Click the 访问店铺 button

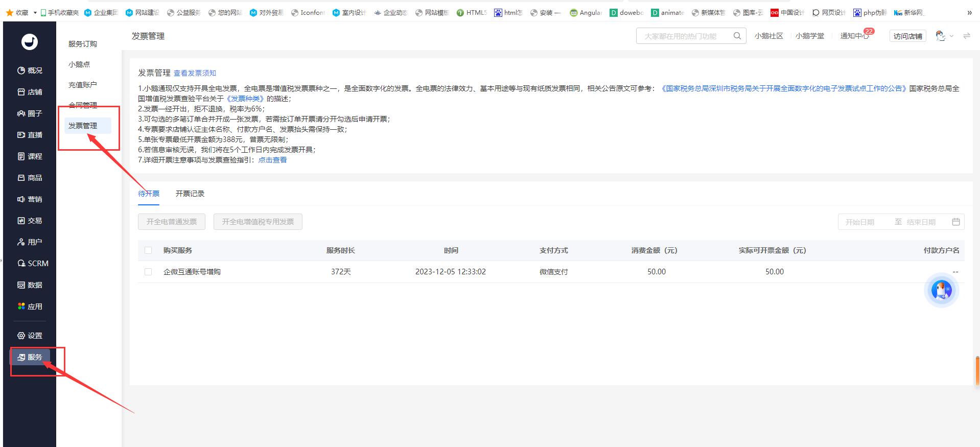coord(907,36)
